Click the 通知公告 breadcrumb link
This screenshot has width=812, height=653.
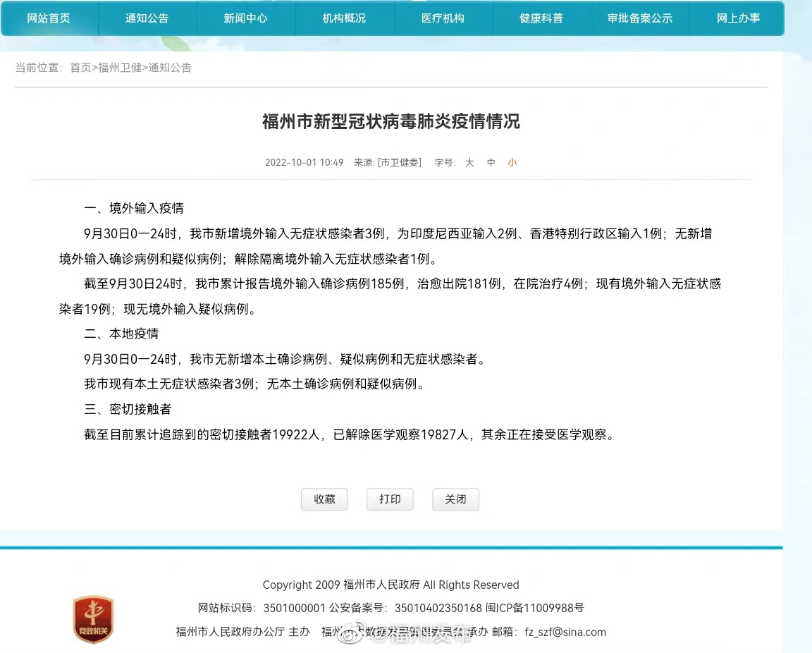tap(170, 68)
